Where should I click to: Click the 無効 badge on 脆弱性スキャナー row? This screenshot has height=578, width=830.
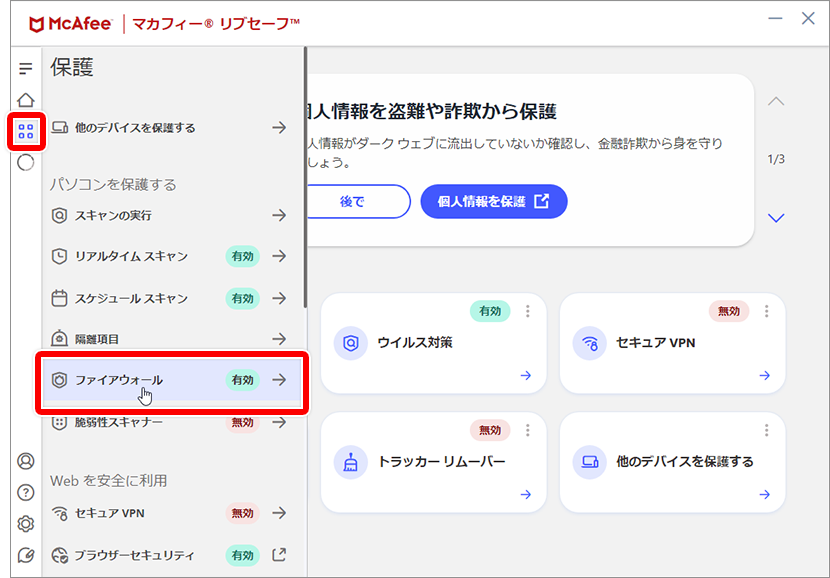pos(242,422)
